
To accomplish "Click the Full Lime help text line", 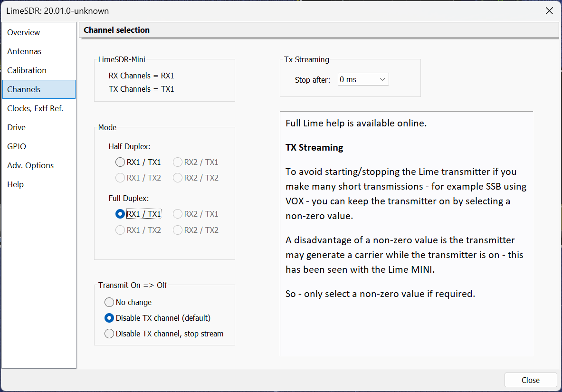I will (356, 124).
